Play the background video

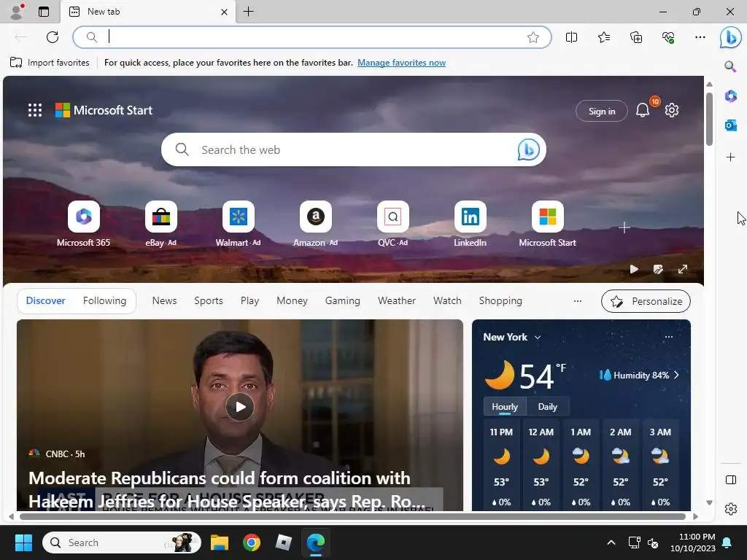pos(634,269)
